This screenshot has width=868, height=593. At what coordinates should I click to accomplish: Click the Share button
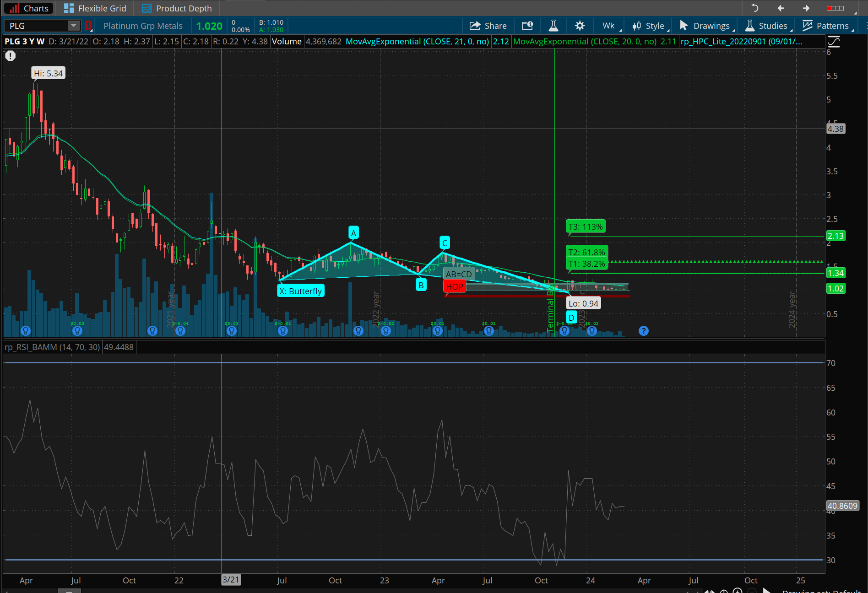(488, 26)
